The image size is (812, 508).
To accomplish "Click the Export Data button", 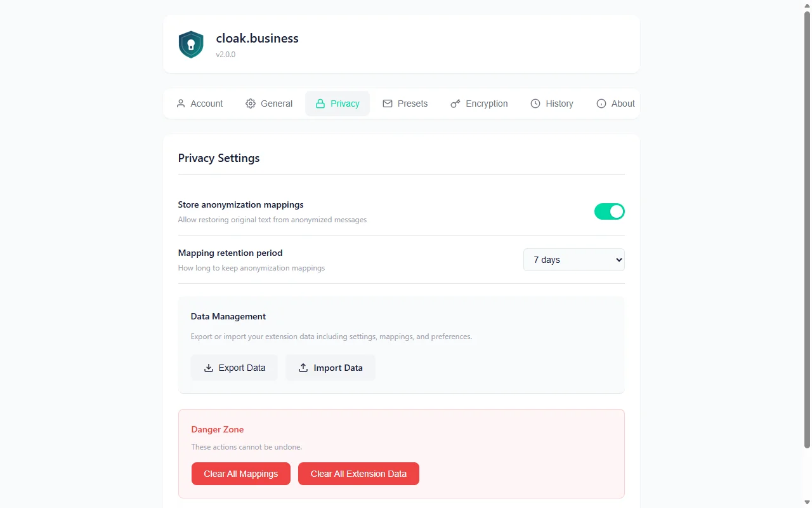I will click(234, 368).
